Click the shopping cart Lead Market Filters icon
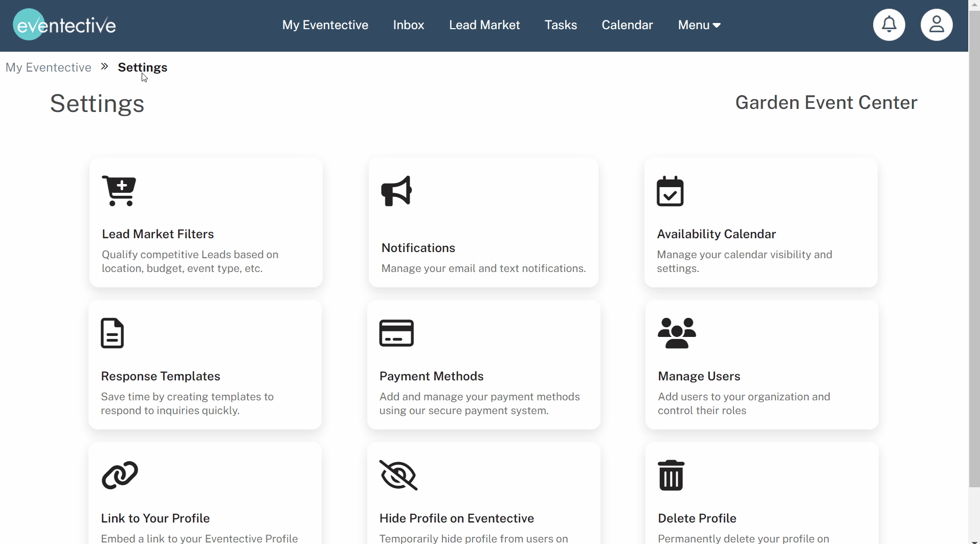The width and height of the screenshot is (980, 544). [x=119, y=191]
